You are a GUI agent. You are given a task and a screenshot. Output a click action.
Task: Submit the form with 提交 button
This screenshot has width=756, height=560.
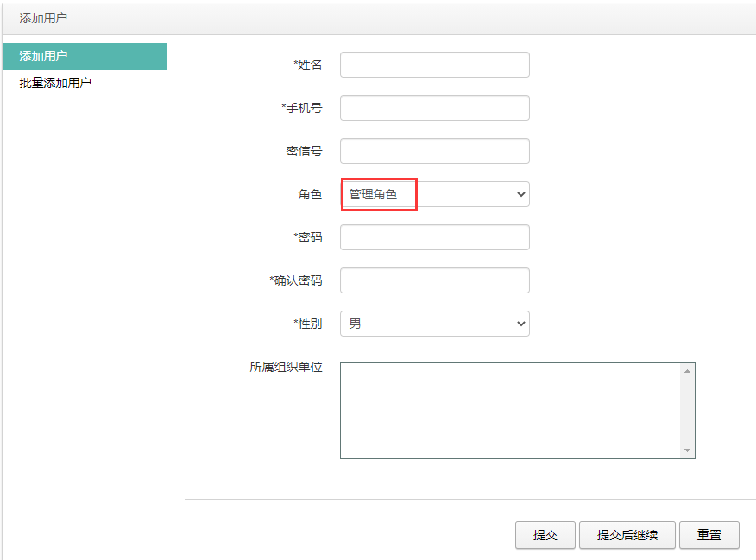tap(545, 535)
